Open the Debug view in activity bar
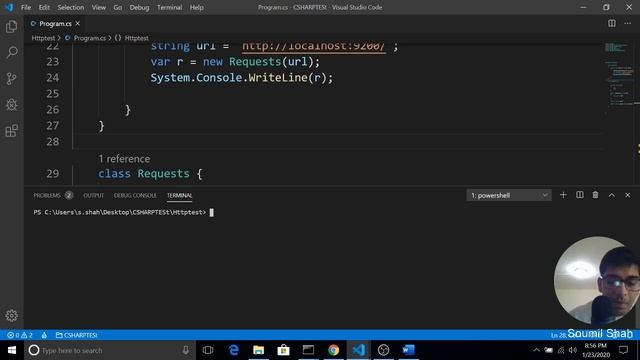The image size is (640, 360). tap(11, 105)
